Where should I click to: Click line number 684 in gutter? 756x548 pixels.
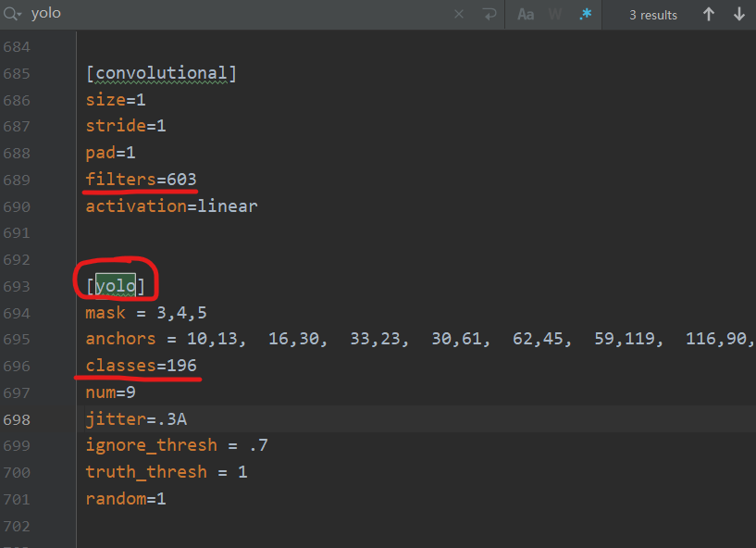(17, 47)
